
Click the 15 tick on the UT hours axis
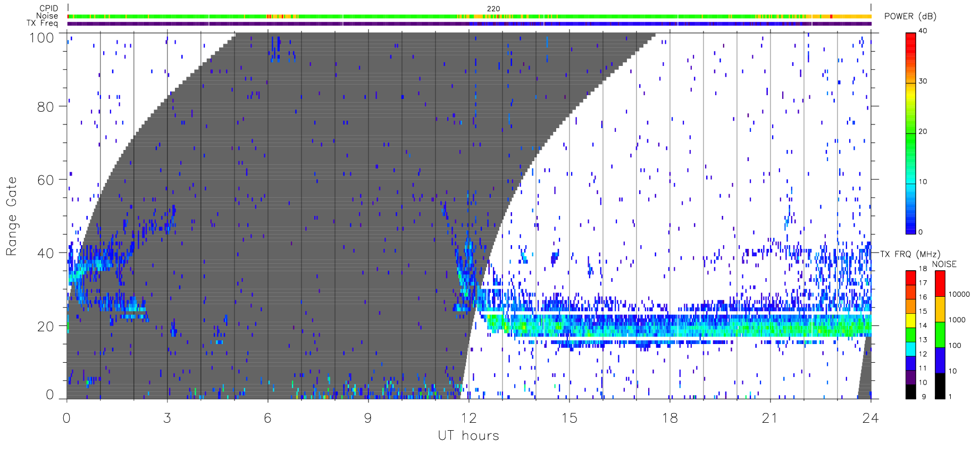pyautogui.click(x=569, y=418)
